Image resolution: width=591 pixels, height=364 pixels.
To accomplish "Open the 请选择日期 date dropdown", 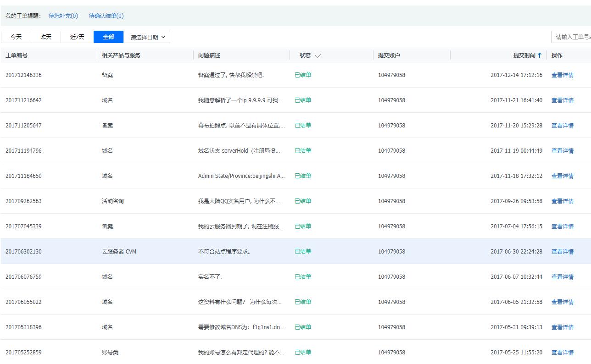I will (147, 37).
